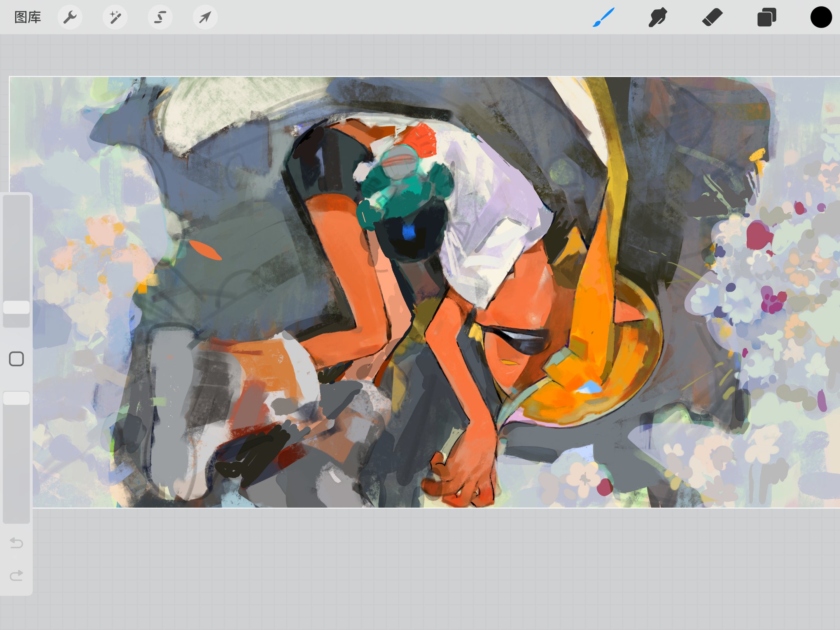The image size is (840, 630).
Task: Open the Actions wrench menu
Action: [70, 17]
